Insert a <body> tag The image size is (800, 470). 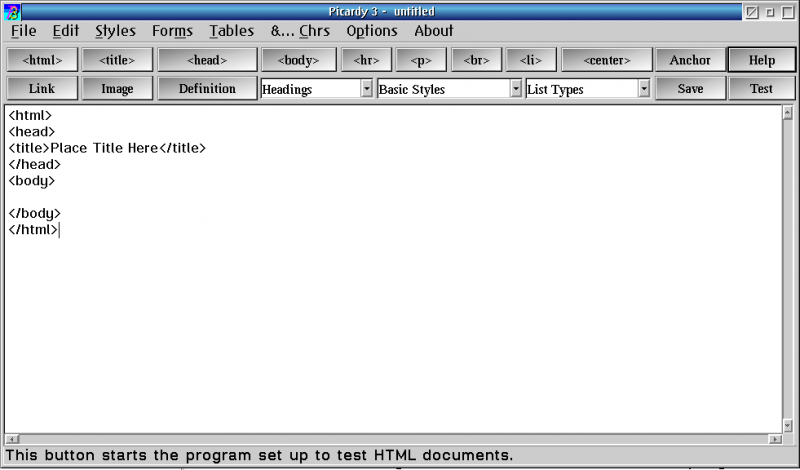coord(298,60)
